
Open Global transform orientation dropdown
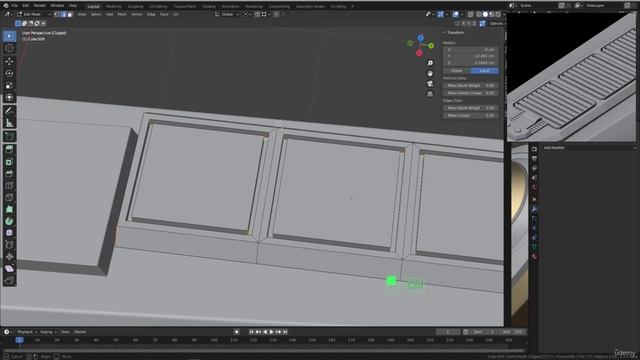227,14
